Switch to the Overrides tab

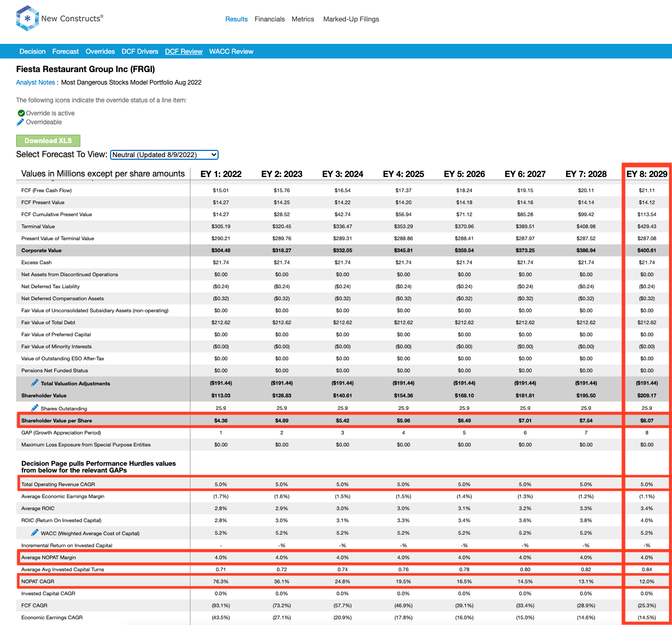tap(100, 51)
